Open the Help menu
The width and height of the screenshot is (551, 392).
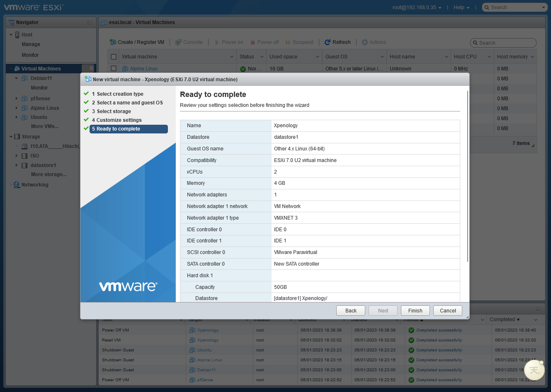coord(461,7)
